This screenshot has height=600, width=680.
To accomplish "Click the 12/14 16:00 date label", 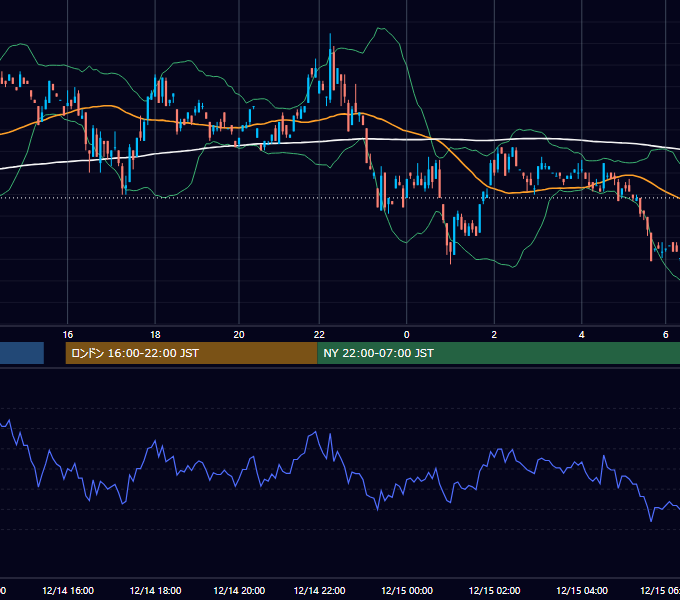I will tap(68, 590).
